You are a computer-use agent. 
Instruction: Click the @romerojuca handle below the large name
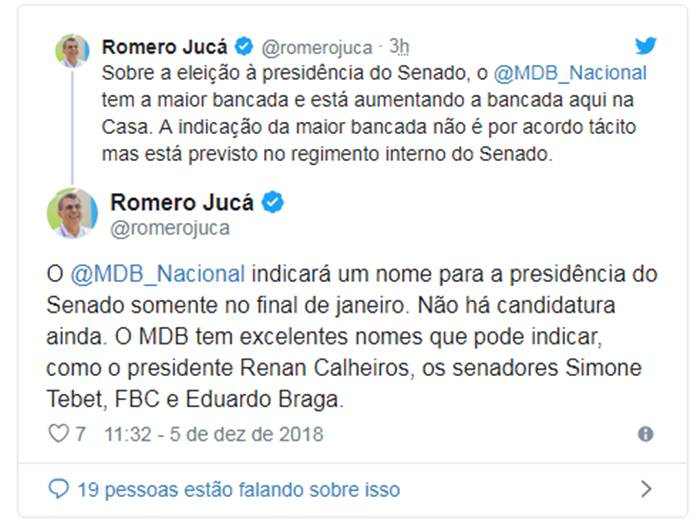click(x=170, y=229)
